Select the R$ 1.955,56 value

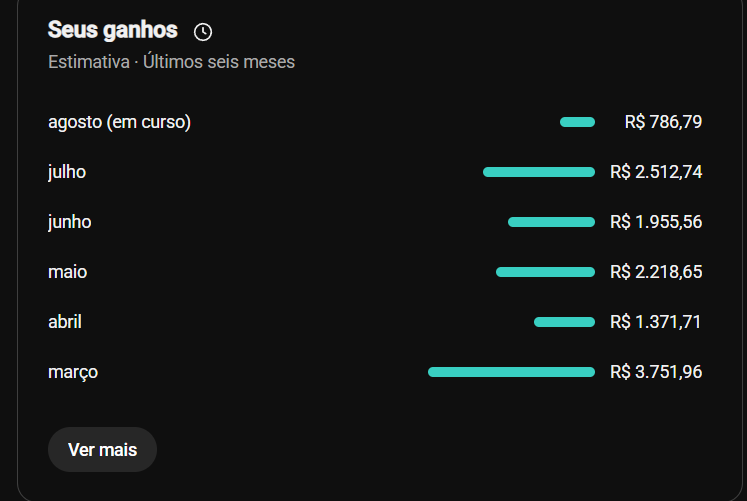[656, 222]
